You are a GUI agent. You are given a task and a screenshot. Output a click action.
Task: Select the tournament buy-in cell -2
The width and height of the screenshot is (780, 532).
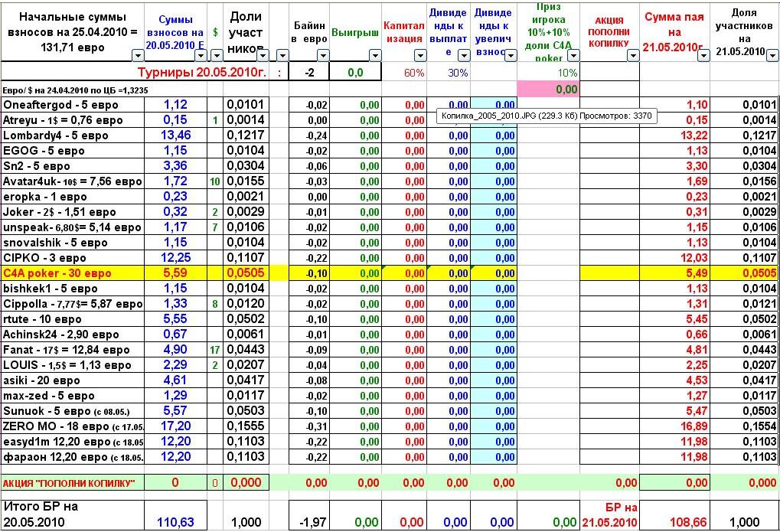click(309, 72)
